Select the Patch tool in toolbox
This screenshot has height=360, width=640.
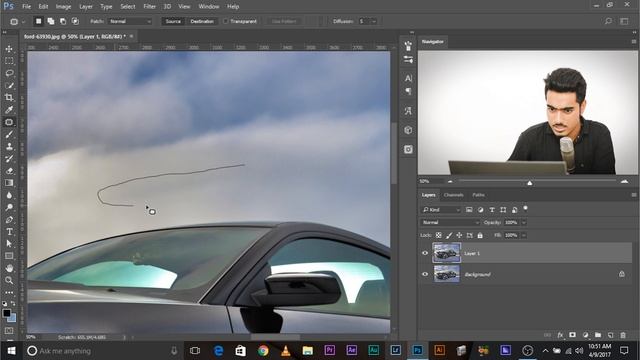tap(9, 122)
